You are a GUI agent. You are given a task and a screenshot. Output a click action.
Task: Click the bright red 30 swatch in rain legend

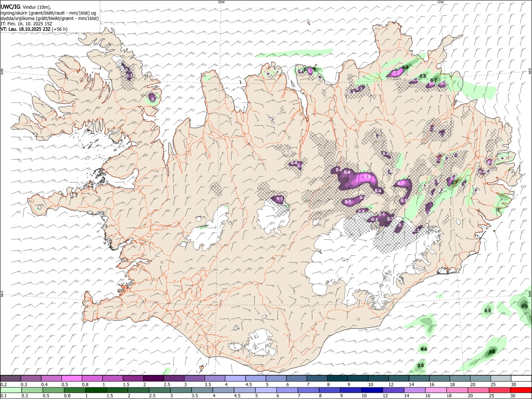tap(521, 390)
